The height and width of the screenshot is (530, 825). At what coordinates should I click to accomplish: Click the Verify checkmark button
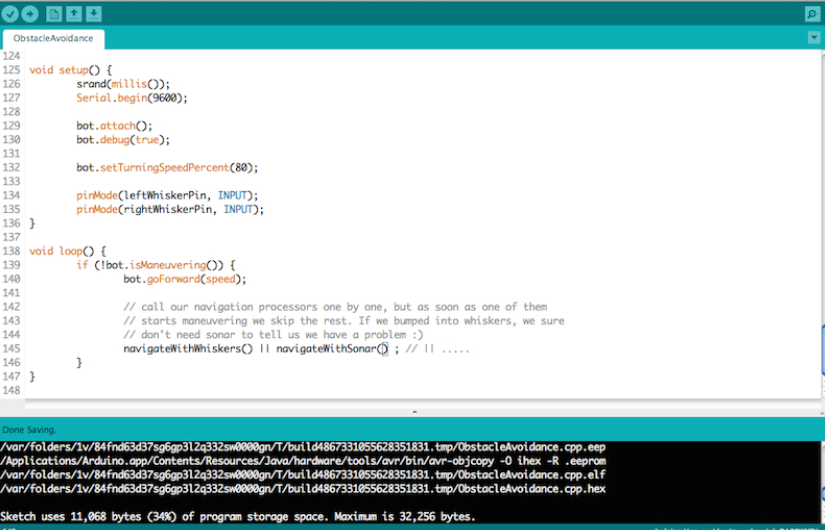(10, 14)
